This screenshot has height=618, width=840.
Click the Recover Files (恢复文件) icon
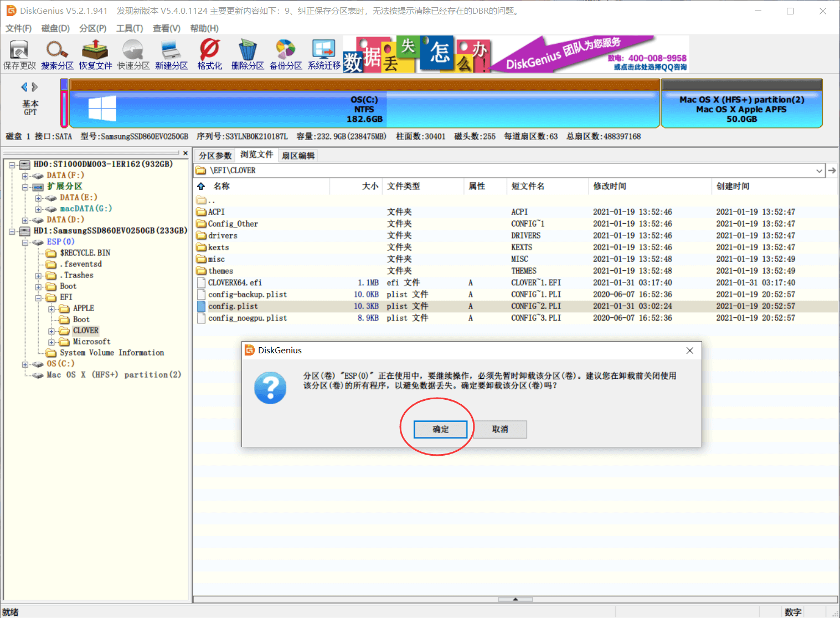(95, 54)
